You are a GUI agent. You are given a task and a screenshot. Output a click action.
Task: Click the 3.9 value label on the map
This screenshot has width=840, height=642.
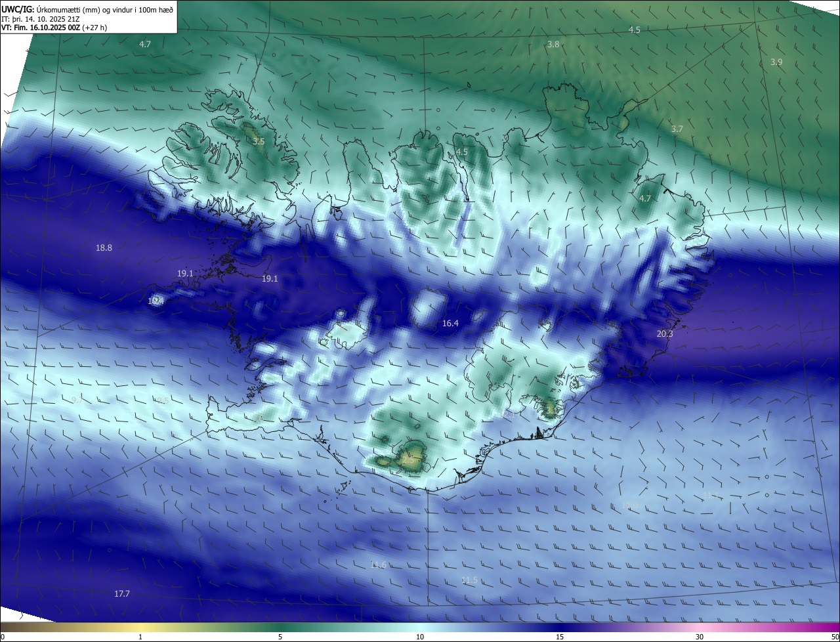(776, 62)
